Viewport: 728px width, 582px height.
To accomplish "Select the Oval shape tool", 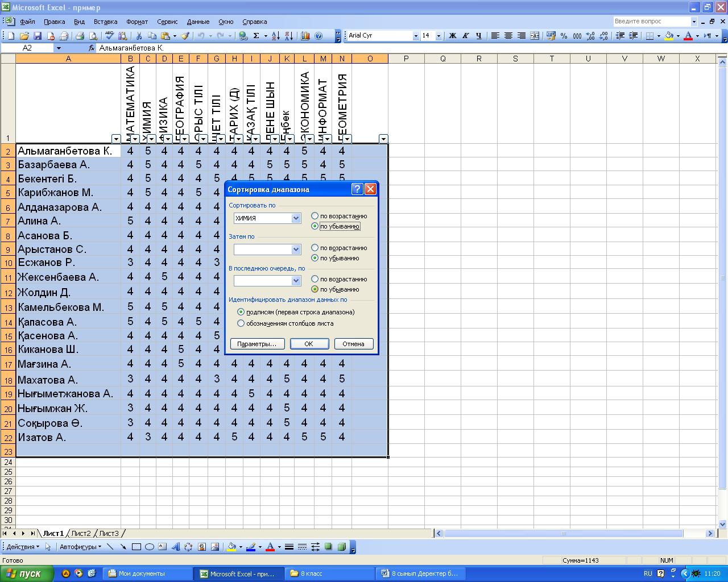I will (150, 547).
